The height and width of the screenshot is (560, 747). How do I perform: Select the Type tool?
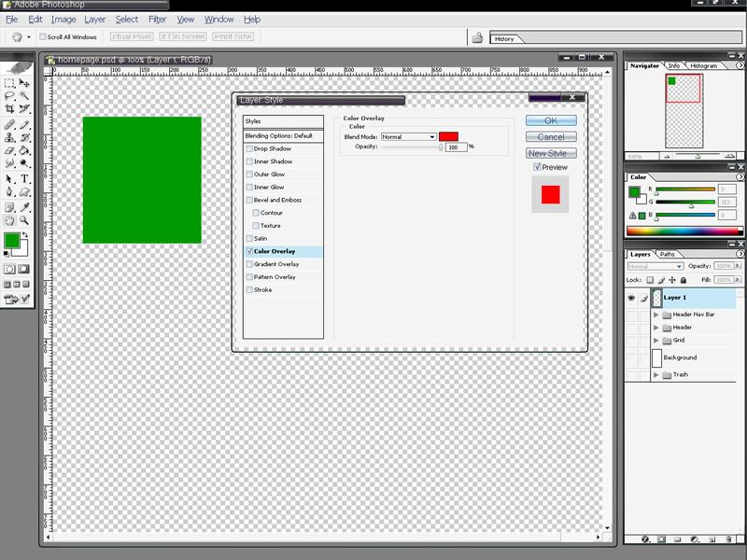[24, 178]
